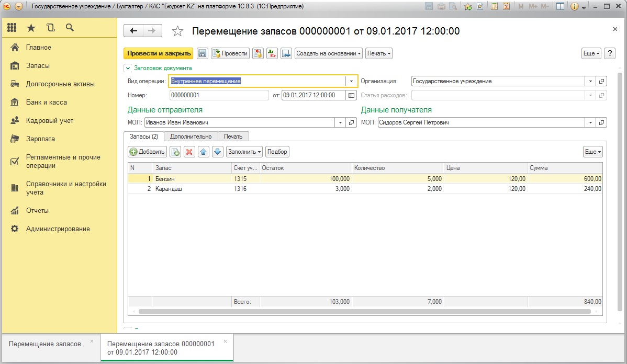Open Организация field link button
The width and height of the screenshot is (627, 364).
[601, 81]
